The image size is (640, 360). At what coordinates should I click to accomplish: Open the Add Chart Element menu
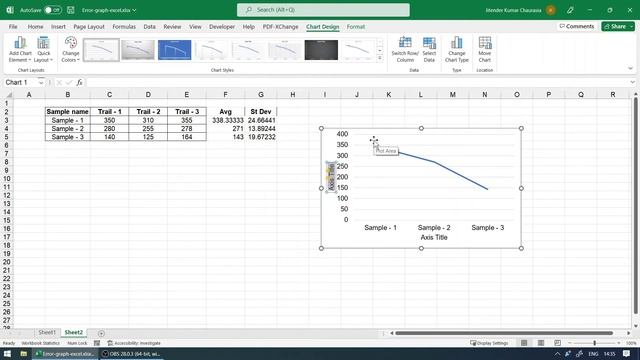[20, 49]
